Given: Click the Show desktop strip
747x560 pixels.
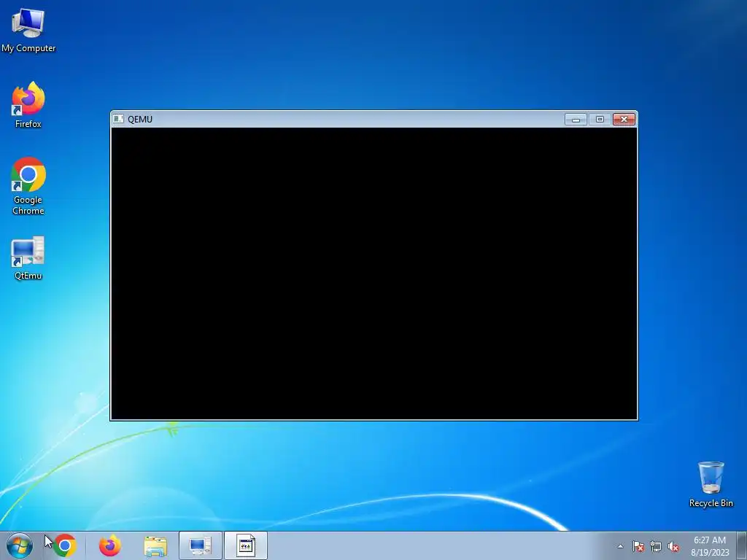Looking at the screenshot, I should (x=742, y=545).
